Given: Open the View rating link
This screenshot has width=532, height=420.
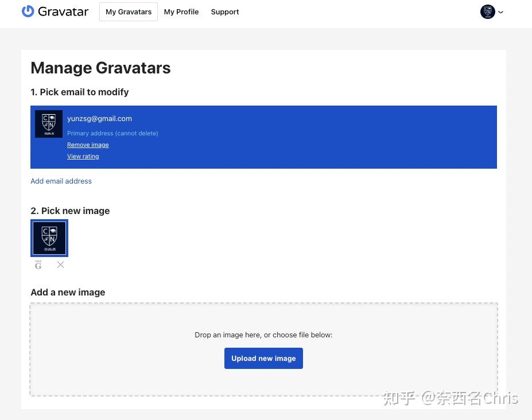Looking at the screenshot, I should click(x=83, y=156).
